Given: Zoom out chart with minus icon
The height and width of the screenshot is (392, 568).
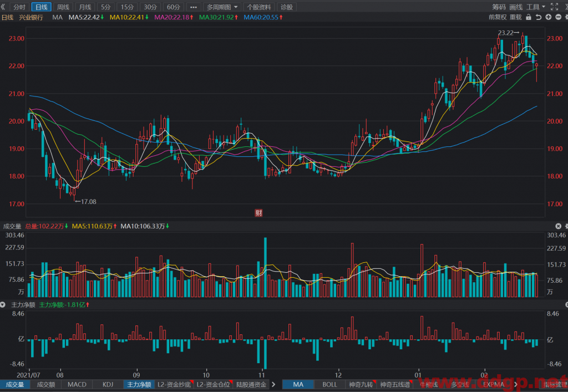Looking at the screenshot, I should click(x=558, y=17).
